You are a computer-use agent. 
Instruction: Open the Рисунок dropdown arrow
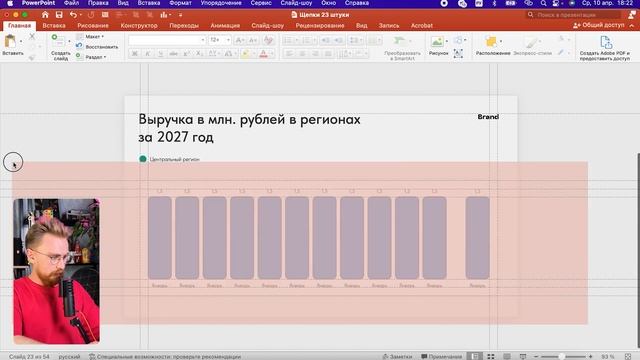point(447,41)
